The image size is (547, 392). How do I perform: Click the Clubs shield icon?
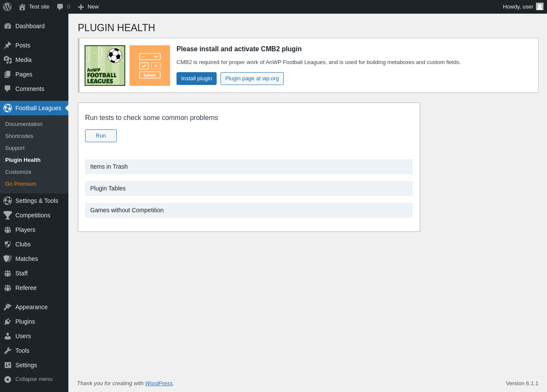[x=8, y=244]
